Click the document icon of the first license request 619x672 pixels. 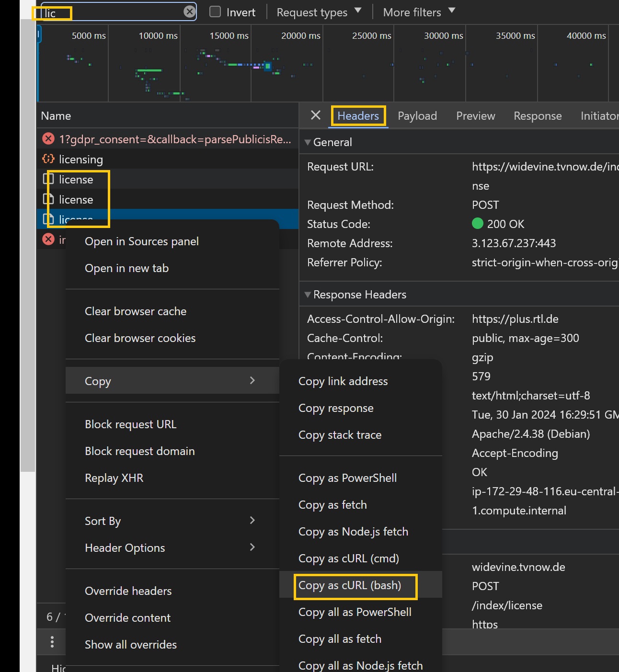click(48, 179)
